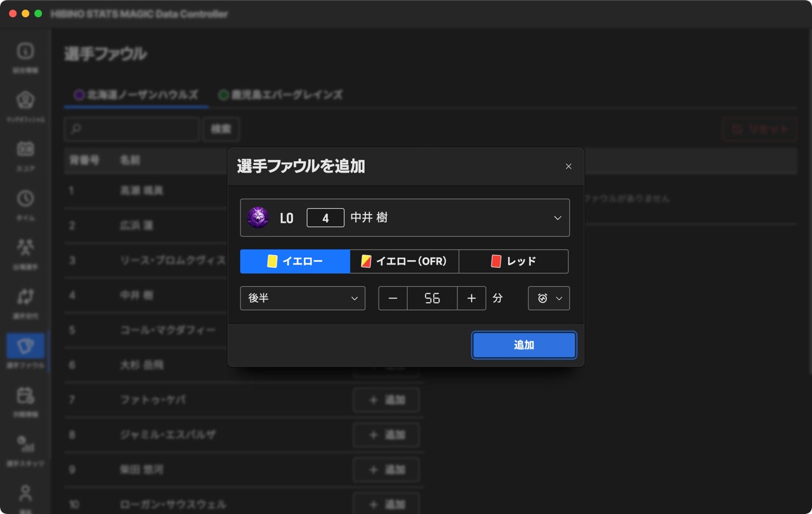Click the minus icon to decrease minutes
Viewport: 812px width, 514px height.
(393, 298)
